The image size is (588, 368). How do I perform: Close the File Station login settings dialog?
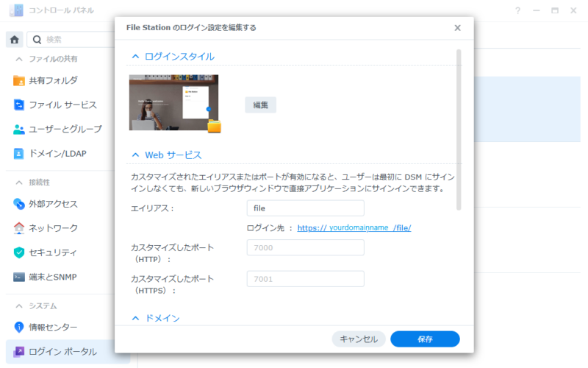point(457,28)
